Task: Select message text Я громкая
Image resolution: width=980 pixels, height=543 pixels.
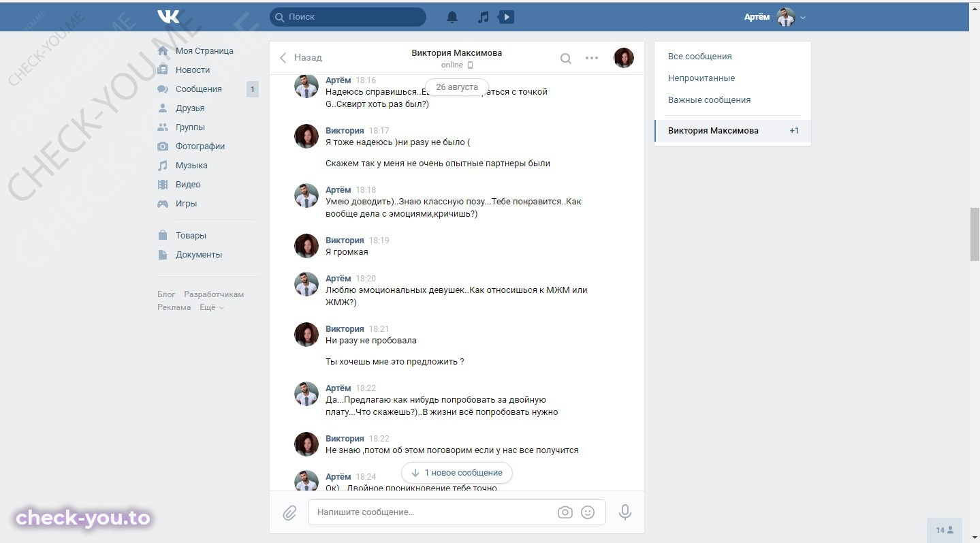Action: tap(347, 252)
